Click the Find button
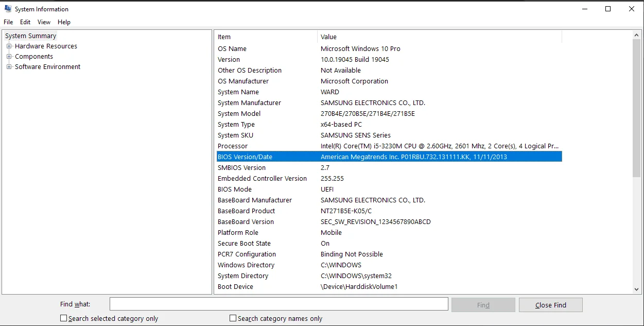644x326 pixels. (483, 305)
